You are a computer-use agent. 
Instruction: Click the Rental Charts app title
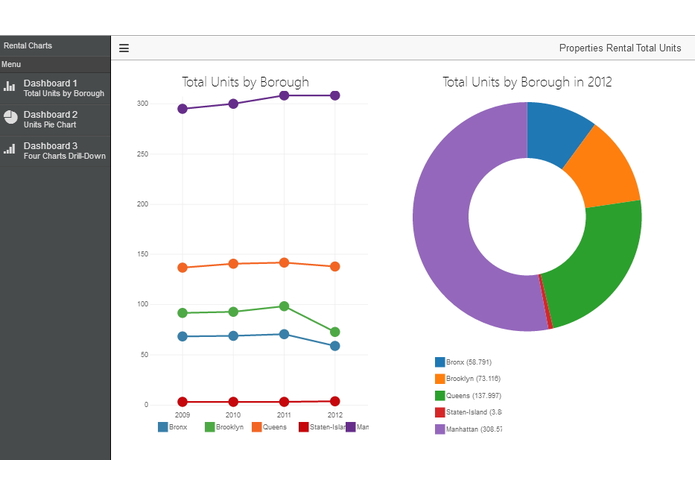coord(28,46)
